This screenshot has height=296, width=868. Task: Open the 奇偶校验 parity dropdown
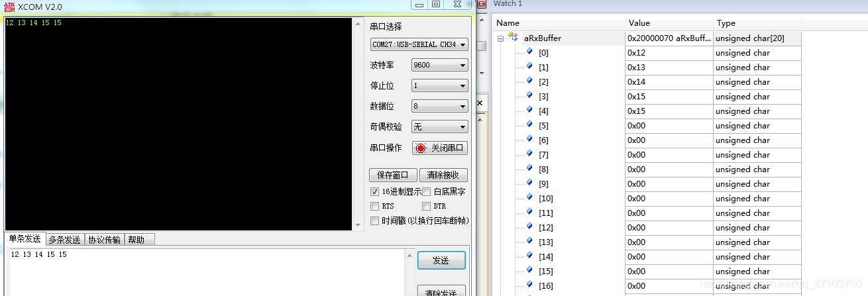(x=439, y=126)
